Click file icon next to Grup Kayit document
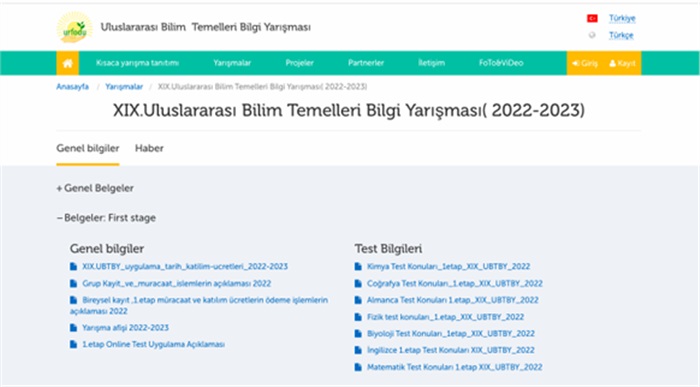700x387 pixels. (74, 283)
